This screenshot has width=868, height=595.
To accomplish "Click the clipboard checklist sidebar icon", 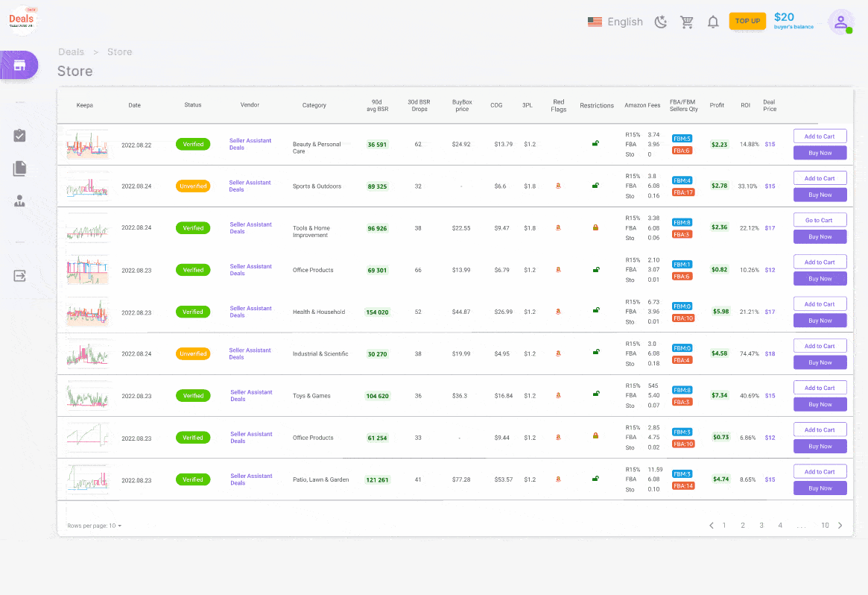I will tap(20, 136).
